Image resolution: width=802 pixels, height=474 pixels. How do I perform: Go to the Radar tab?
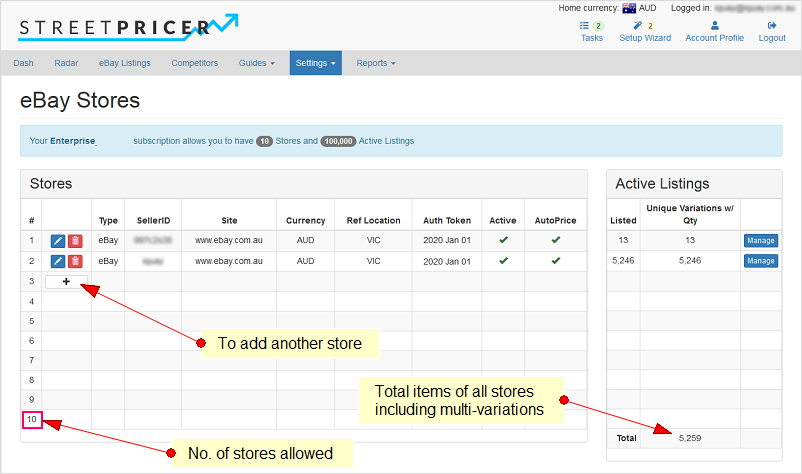(66, 63)
